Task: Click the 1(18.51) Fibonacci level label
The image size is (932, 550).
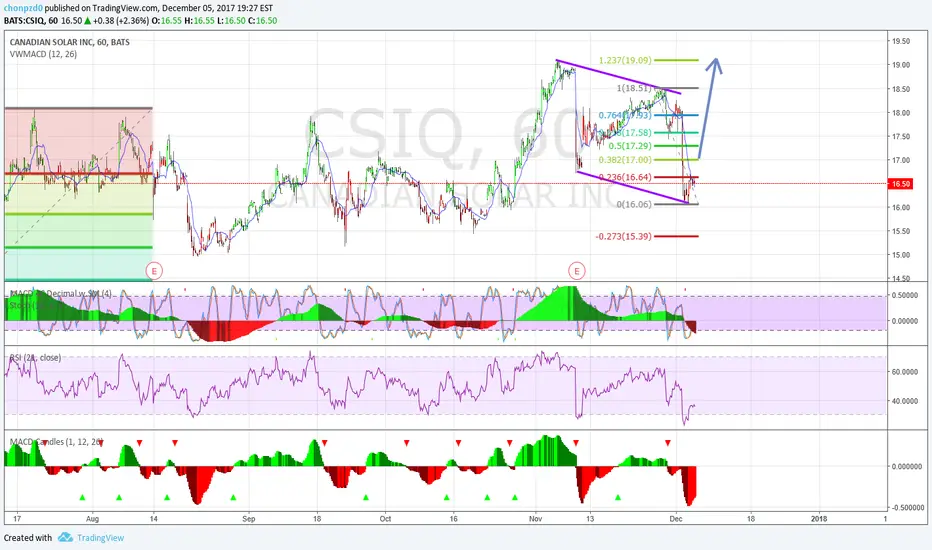Action: tap(634, 88)
